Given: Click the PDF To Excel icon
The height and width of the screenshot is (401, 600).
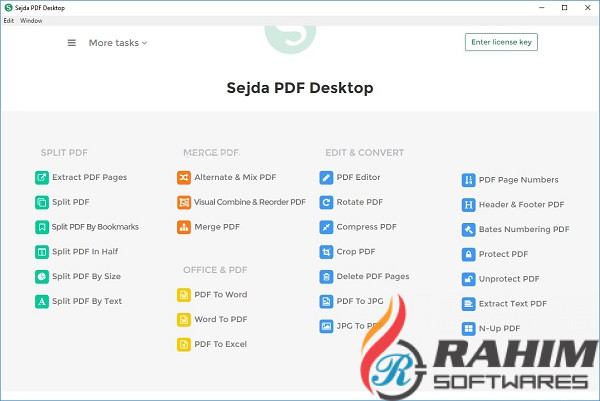Looking at the screenshot, I should click(184, 344).
